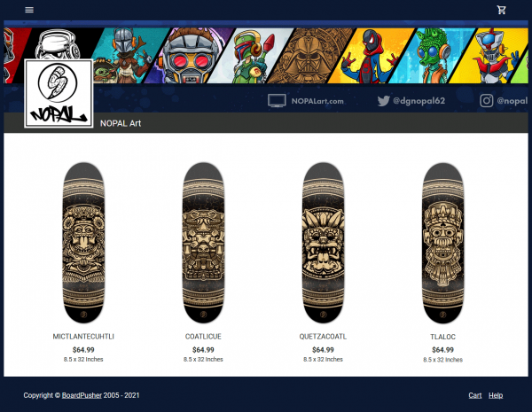Select the Mictlantecuhtli skateboard deck image
Screen dimensions: 532x412
[x=83, y=243]
